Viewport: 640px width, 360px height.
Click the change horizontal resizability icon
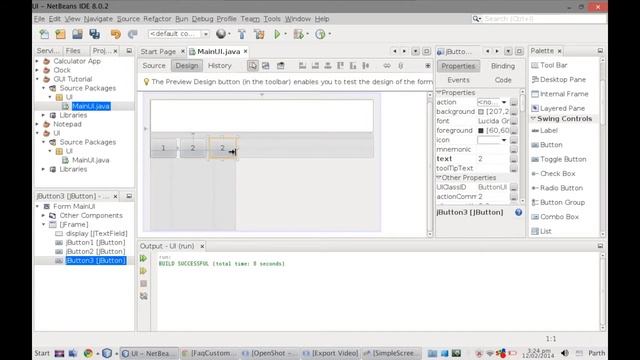click(387, 66)
